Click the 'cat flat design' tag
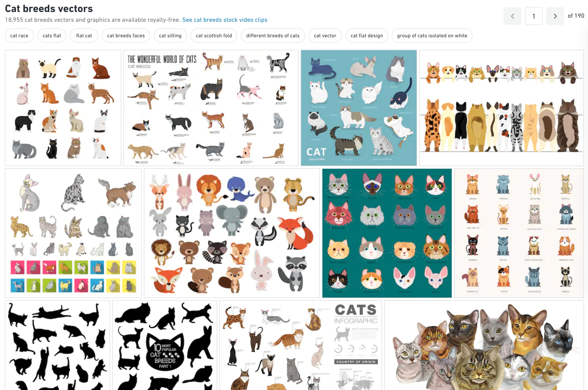 pos(367,36)
